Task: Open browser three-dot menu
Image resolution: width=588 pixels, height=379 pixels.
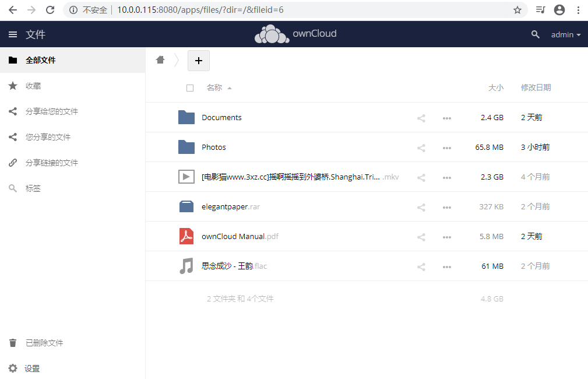Action: coord(578,10)
